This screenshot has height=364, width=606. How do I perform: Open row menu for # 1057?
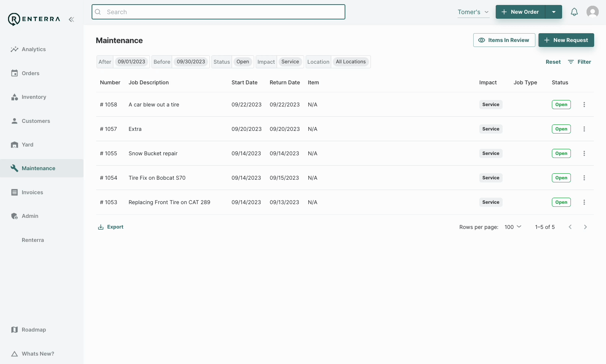click(x=584, y=129)
